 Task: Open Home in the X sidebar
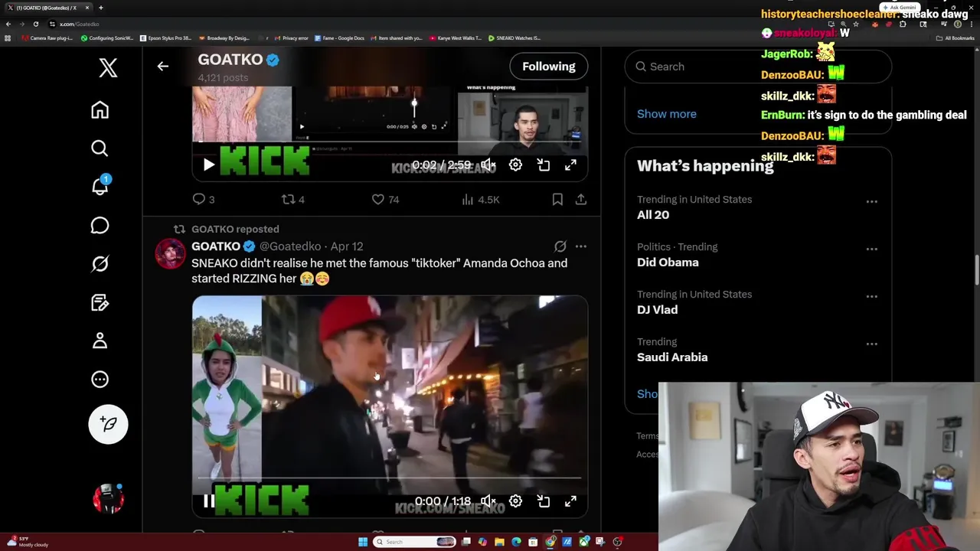pos(100,109)
